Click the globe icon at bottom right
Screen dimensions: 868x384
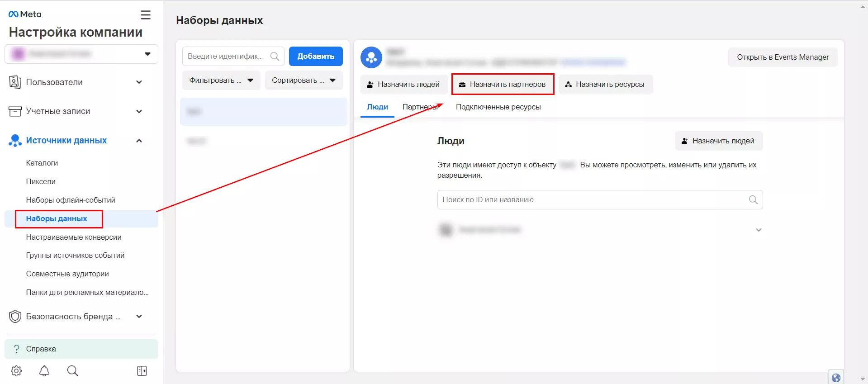(x=836, y=378)
